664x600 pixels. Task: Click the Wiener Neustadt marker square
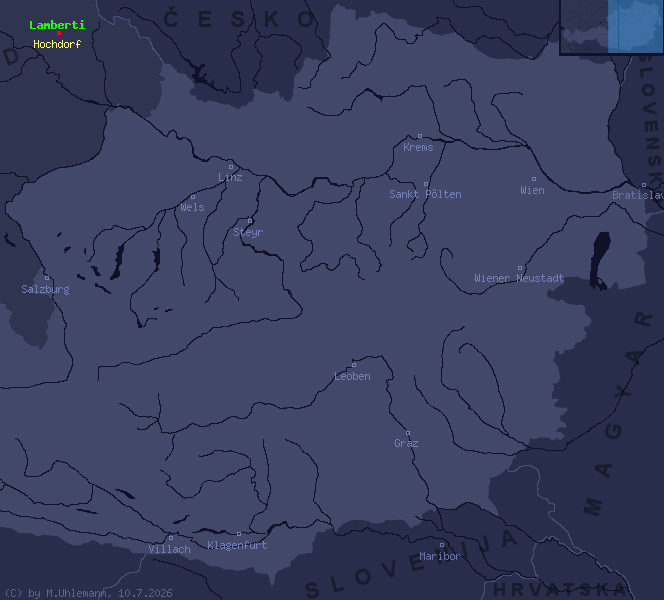pos(520,268)
